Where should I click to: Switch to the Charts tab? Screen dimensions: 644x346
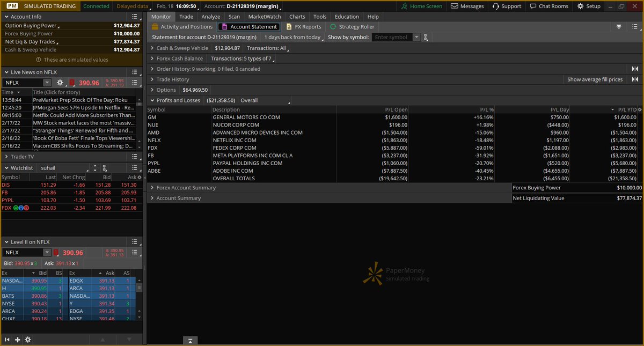(x=297, y=17)
